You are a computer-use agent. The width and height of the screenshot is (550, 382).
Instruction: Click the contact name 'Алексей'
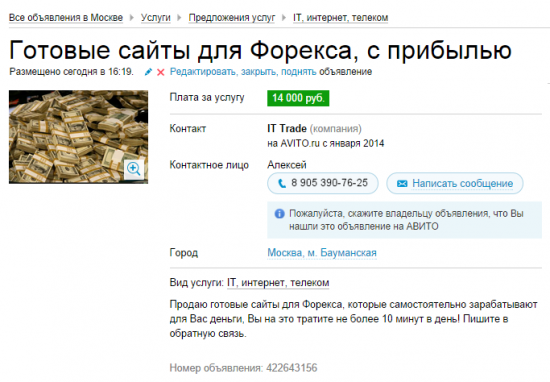click(287, 165)
